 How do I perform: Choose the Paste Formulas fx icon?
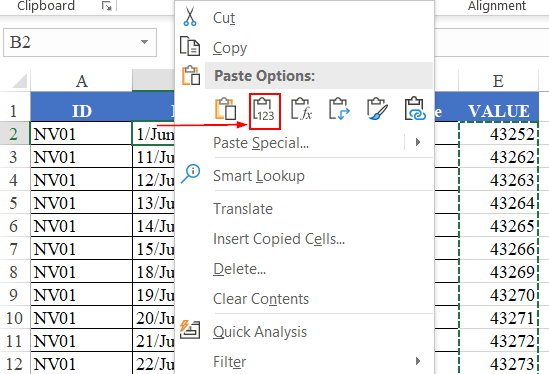[302, 109]
